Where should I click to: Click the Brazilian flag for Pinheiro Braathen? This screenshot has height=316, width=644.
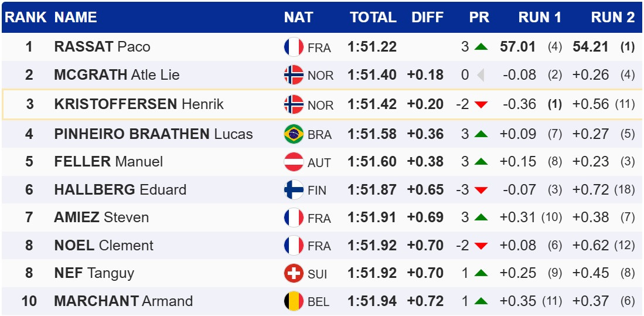coord(294,134)
